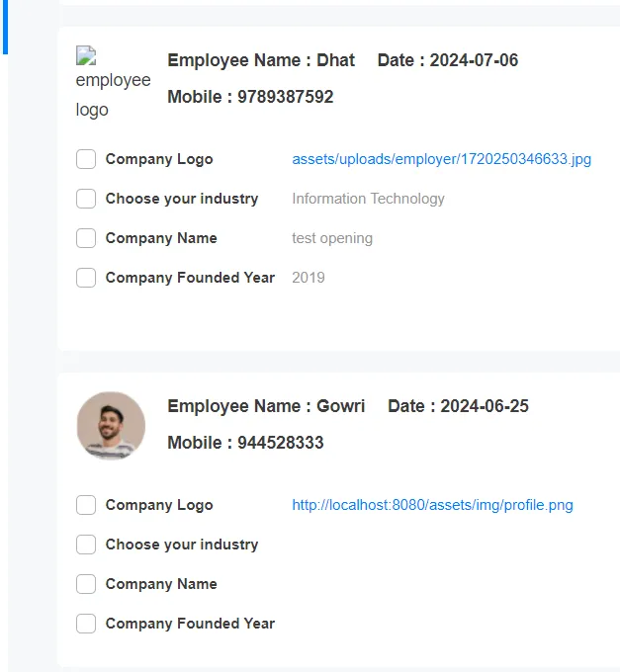The width and height of the screenshot is (620, 672).
Task: Click the date 2024-06-25 on Gowri's card
Action: click(484, 406)
